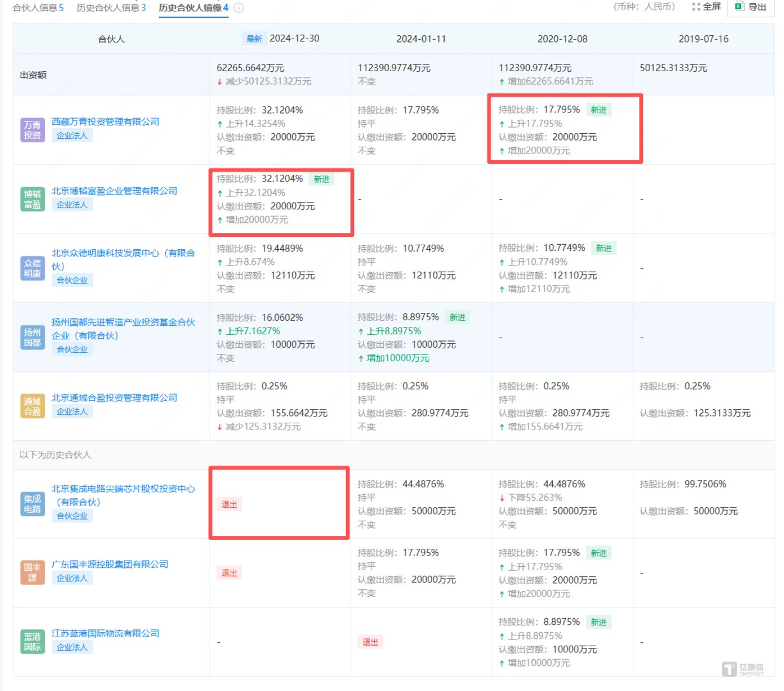Click the 企业法人 tag under 万青投资
Viewport: 784px width, 691px height.
coord(72,135)
